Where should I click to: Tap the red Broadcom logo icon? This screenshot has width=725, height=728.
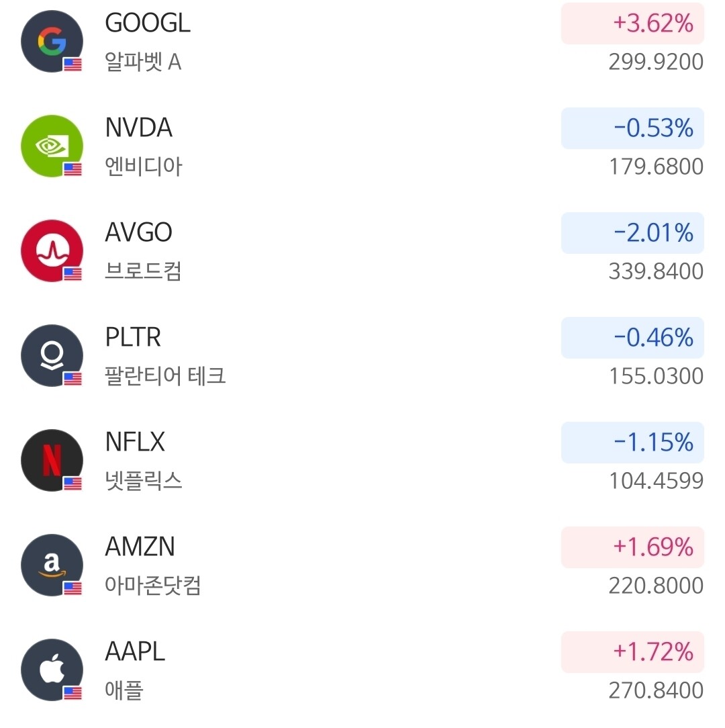(52, 251)
